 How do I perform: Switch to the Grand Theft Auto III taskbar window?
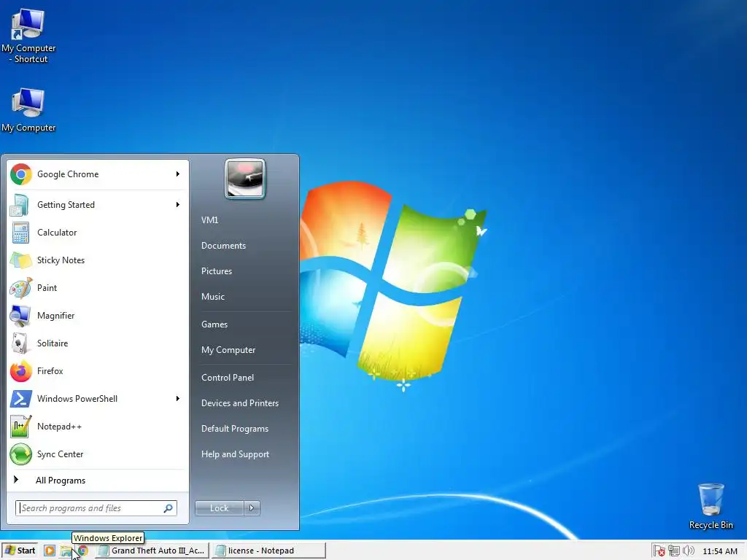pos(152,551)
